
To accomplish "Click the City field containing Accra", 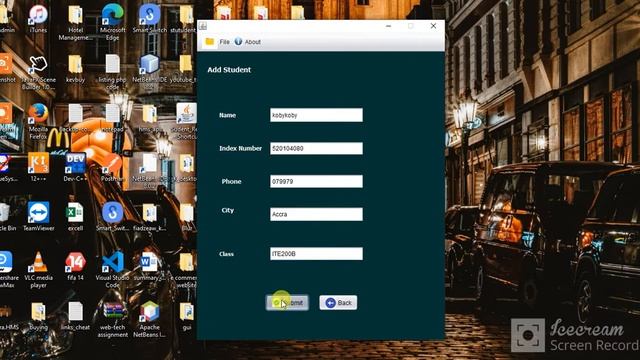I will pos(316,214).
